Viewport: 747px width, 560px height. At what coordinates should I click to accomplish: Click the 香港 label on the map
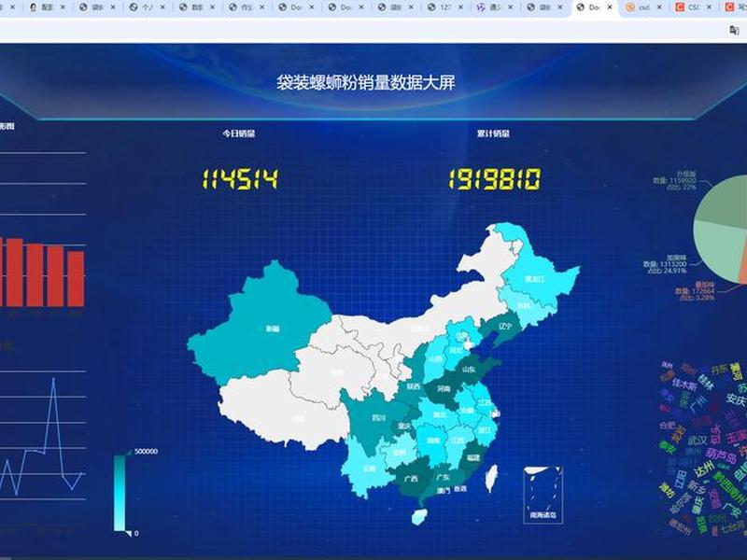(460, 489)
